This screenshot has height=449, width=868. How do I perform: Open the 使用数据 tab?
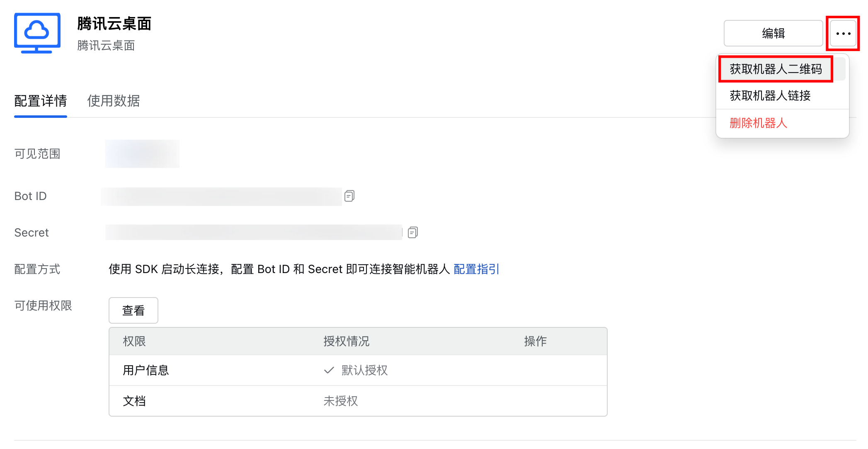(114, 101)
